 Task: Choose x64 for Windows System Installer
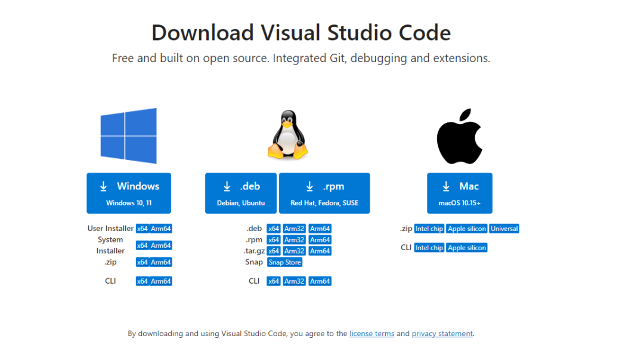click(142, 245)
